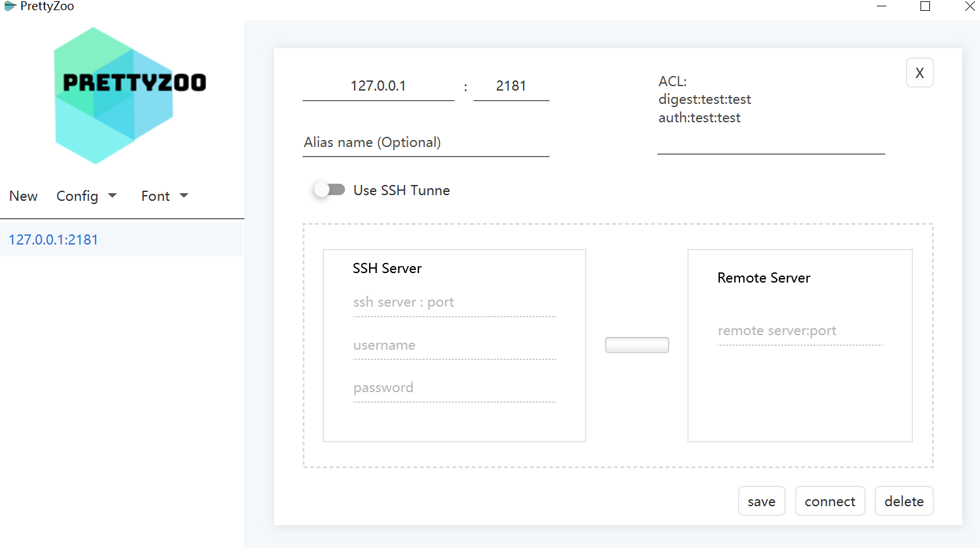
Task: Delete the server with delete button
Action: (903, 501)
